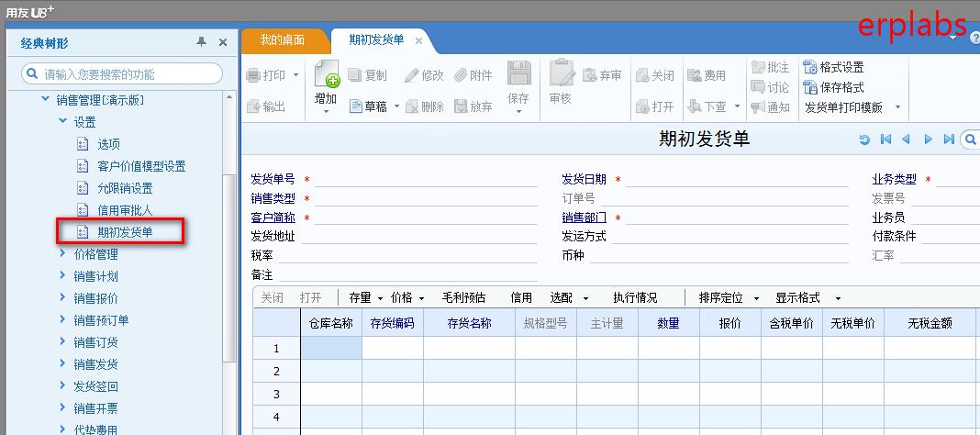Expand the 销售开票 tree node
The width and height of the screenshot is (980, 435).
point(62,407)
